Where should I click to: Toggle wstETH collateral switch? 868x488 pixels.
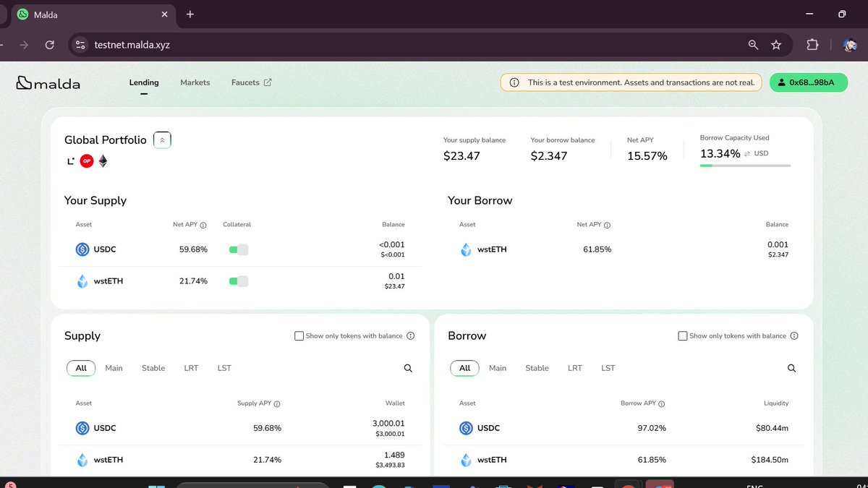point(239,281)
